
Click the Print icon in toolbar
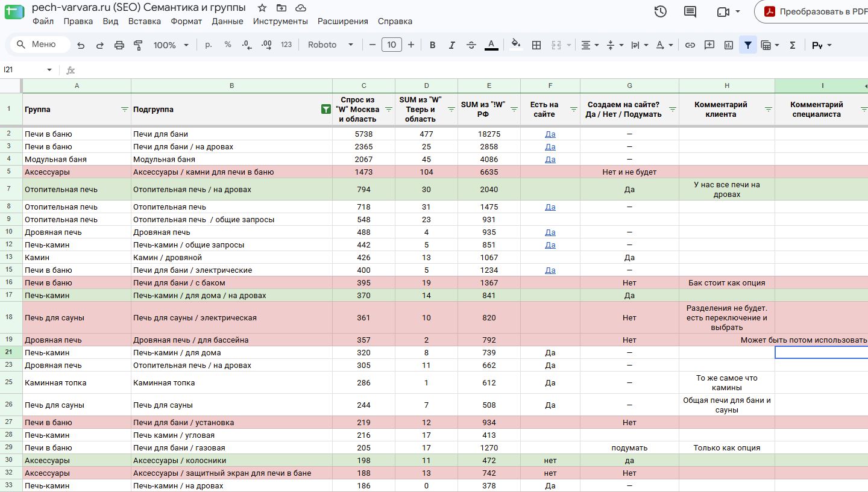pyautogui.click(x=119, y=45)
